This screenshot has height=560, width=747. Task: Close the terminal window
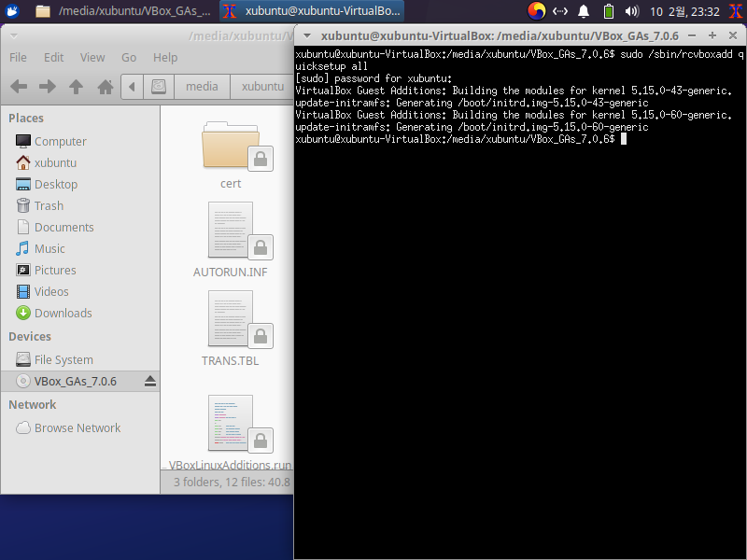click(x=733, y=35)
